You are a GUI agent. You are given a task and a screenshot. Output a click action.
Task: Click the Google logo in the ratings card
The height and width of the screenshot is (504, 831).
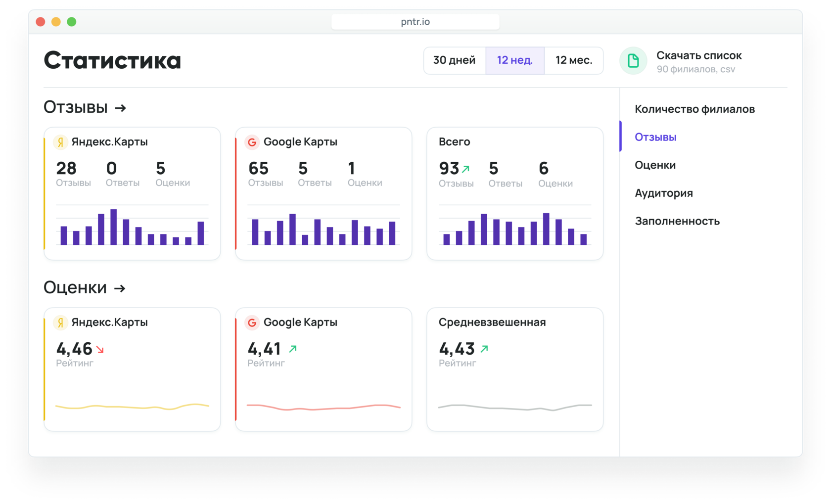pyautogui.click(x=252, y=323)
